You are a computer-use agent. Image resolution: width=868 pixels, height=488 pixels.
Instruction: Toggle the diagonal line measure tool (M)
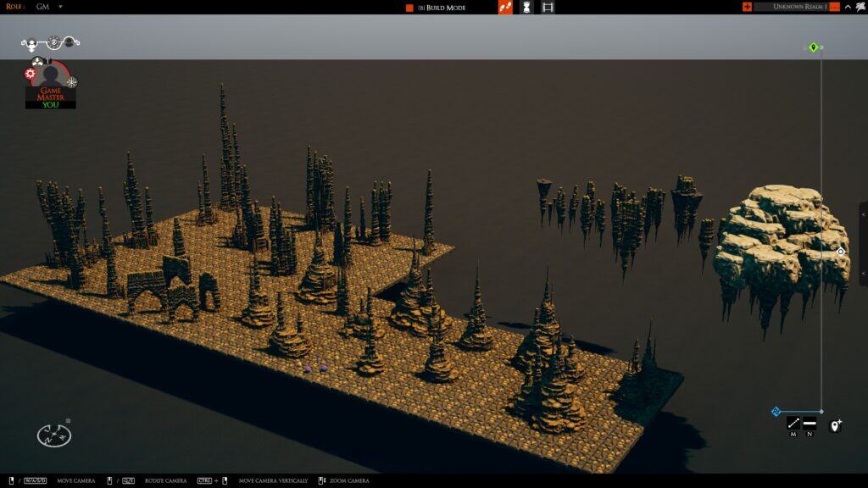pyautogui.click(x=793, y=423)
